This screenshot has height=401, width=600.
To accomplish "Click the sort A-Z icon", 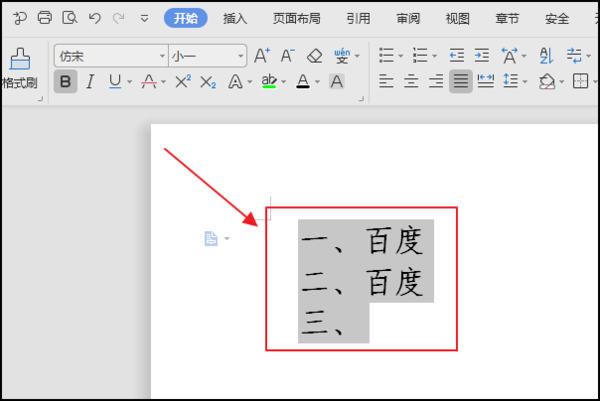I will coord(546,56).
